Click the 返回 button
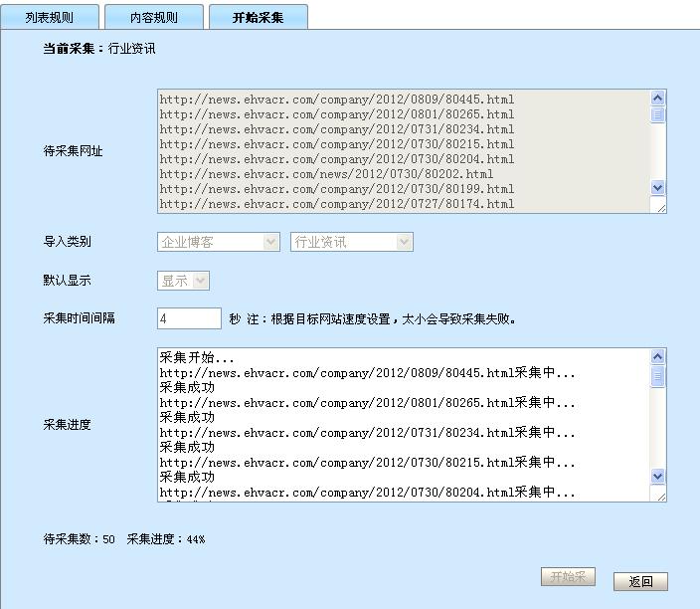Screen dimensions: 700x609 pos(640,582)
